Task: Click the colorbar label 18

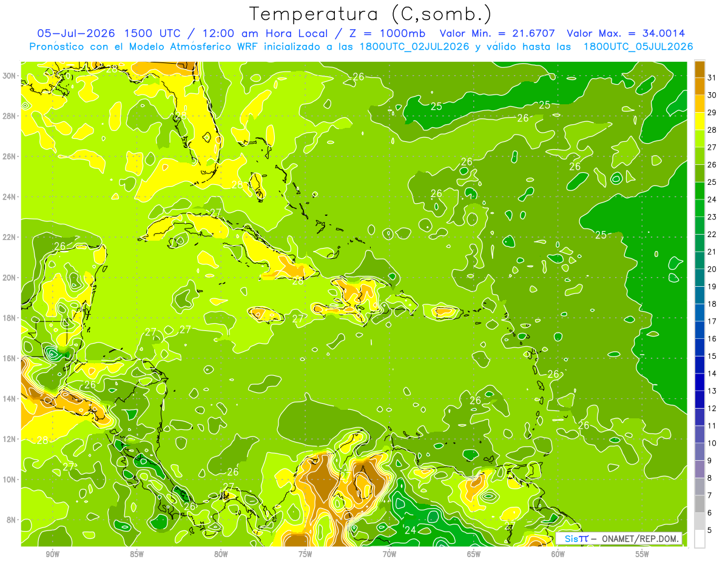Action: click(712, 304)
